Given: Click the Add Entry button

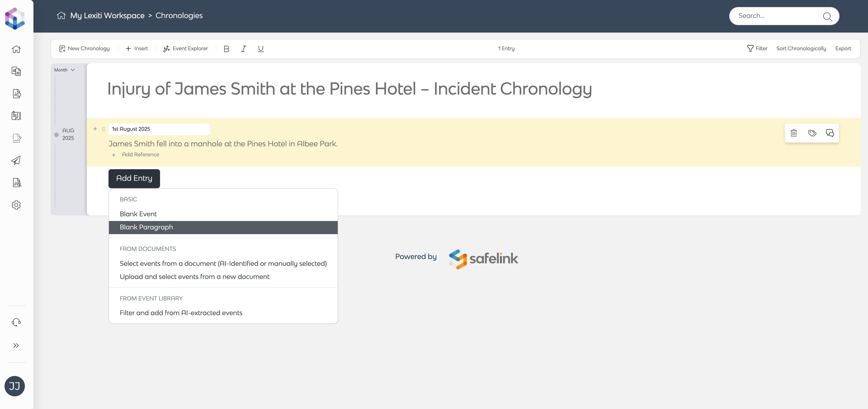Looking at the screenshot, I should pyautogui.click(x=134, y=178).
